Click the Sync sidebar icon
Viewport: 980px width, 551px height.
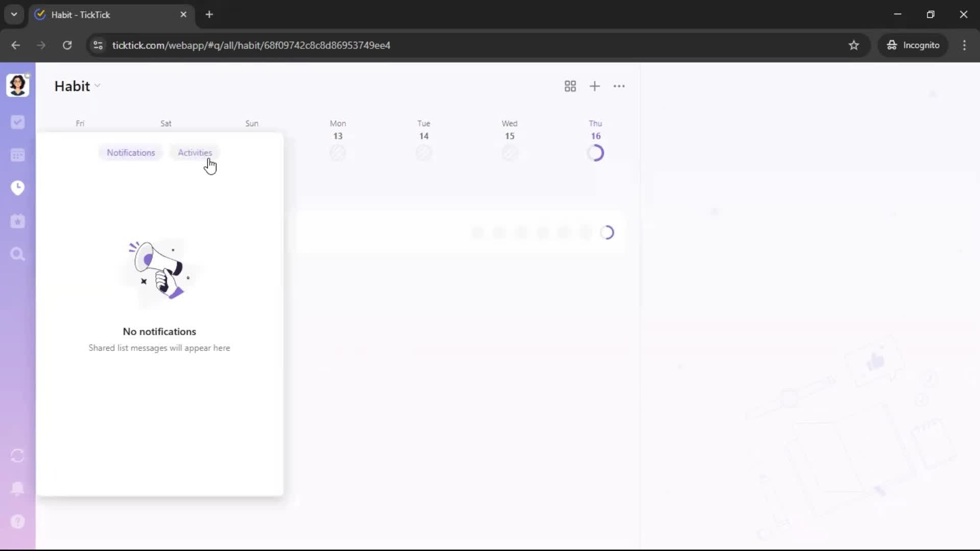(x=17, y=456)
